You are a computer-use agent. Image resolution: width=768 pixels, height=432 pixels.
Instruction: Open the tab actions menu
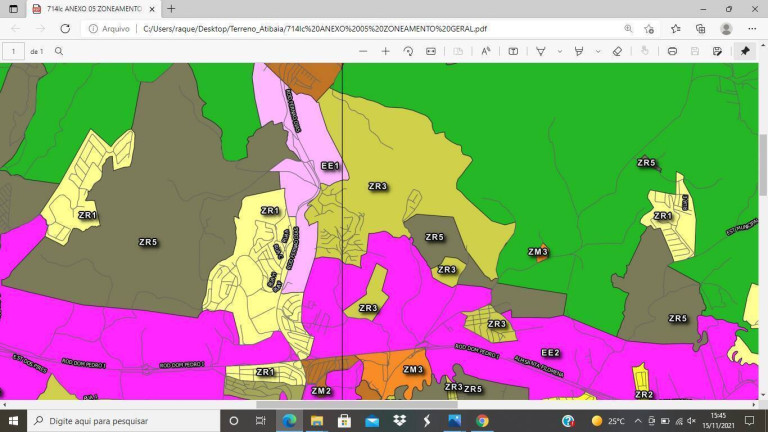(13, 9)
